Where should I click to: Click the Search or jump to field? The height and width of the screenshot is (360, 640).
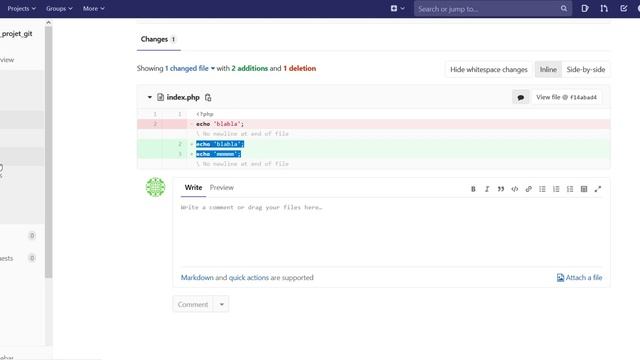[x=493, y=9]
